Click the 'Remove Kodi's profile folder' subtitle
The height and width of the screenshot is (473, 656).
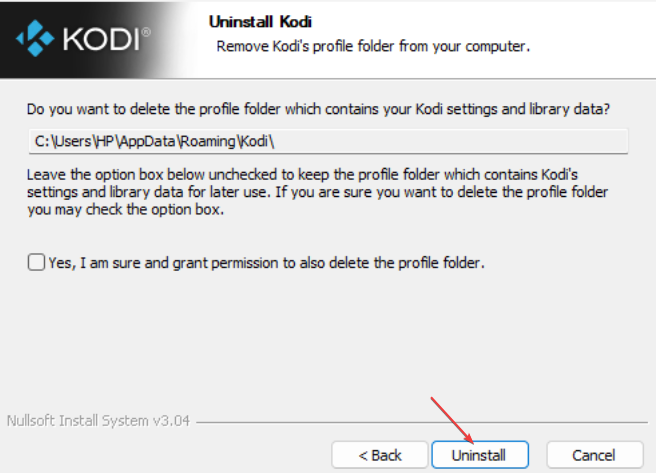coord(373,46)
